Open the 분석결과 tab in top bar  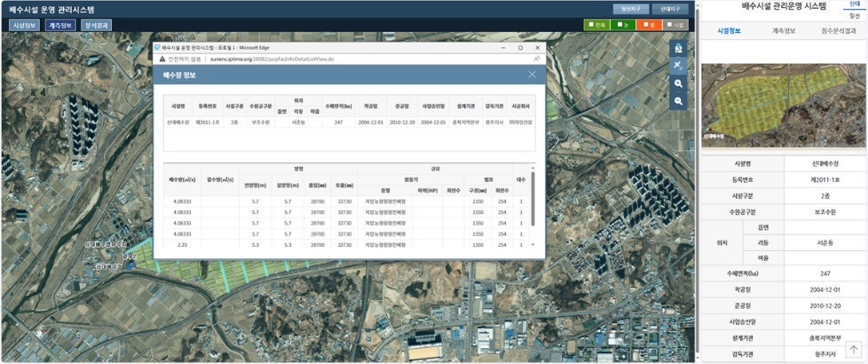(97, 25)
